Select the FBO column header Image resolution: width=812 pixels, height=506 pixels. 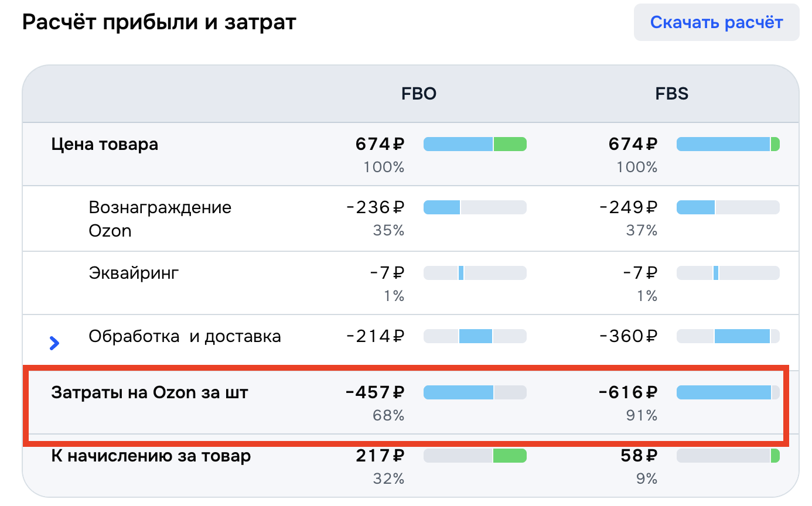(418, 94)
